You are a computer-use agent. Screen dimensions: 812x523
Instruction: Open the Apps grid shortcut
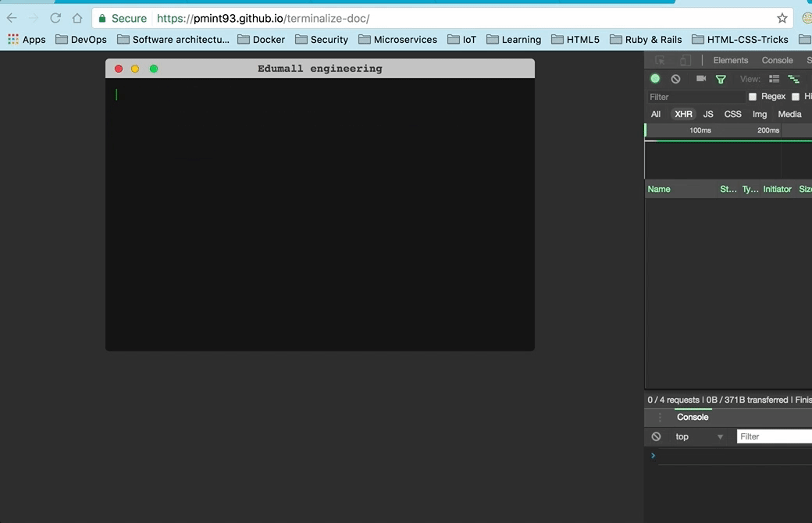pos(27,39)
